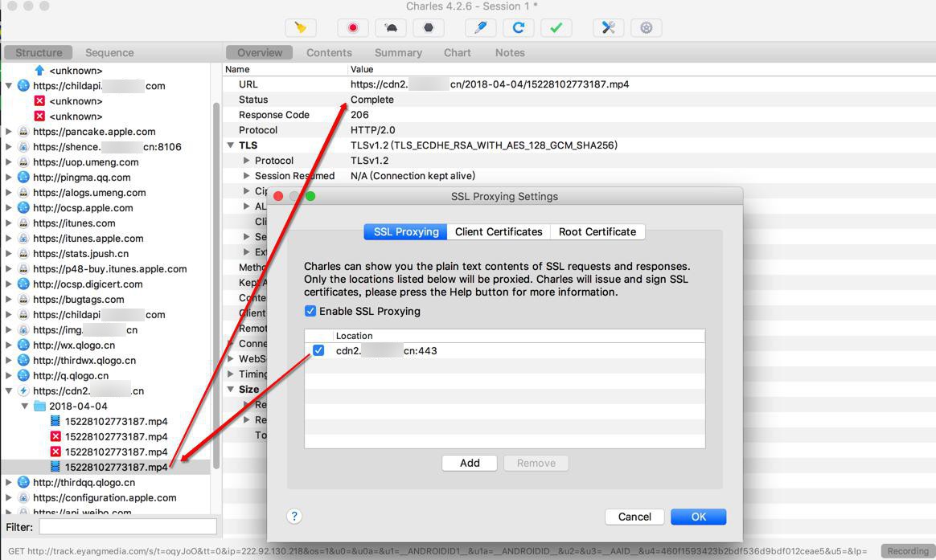936x560 pixels.
Task: Select the Notes tab
Action: tap(510, 52)
